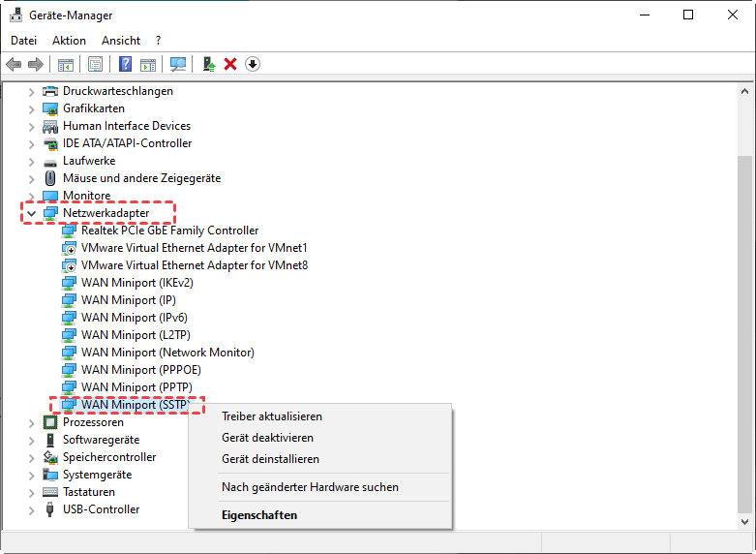
Task: Select VMware Virtual Ethernet Adapter for VMnet8
Action: click(194, 265)
